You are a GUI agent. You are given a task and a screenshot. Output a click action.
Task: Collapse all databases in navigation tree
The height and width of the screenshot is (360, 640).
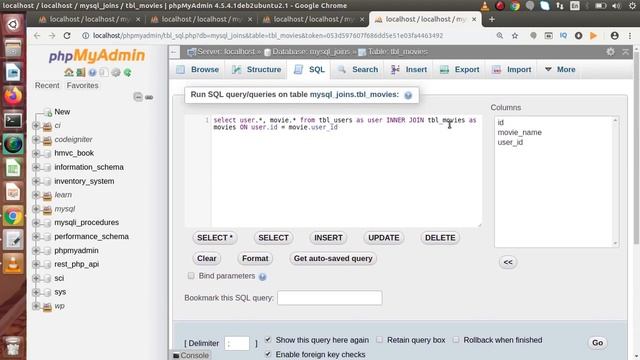[138, 97]
